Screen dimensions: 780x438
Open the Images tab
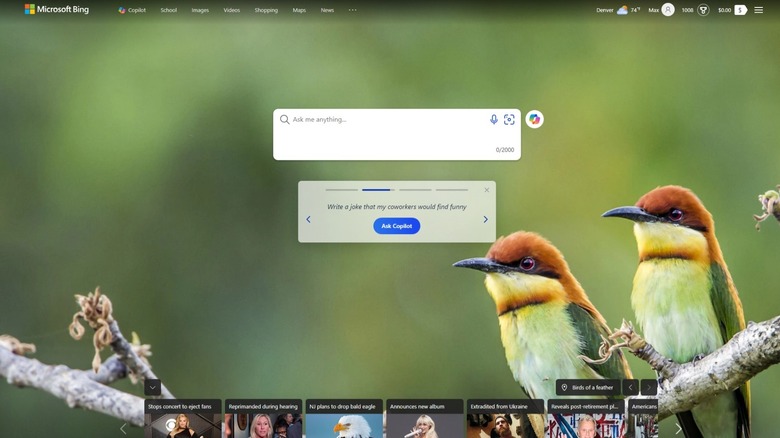[x=200, y=10]
